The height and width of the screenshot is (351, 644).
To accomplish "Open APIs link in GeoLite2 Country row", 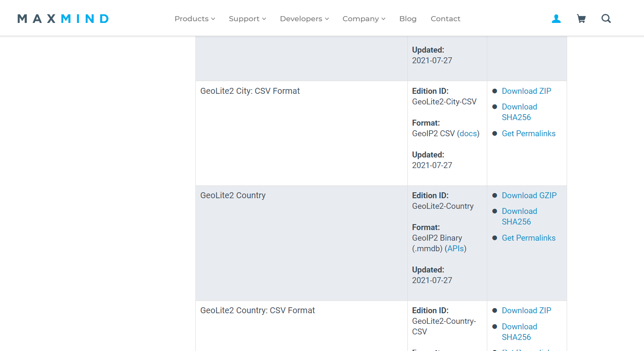I will tap(455, 248).
